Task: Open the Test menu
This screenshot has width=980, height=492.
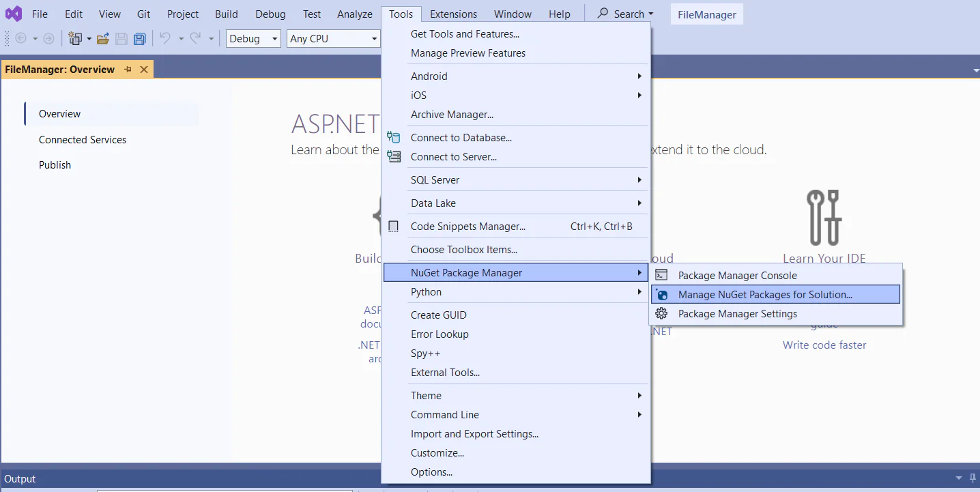Action: tap(312, 14)
